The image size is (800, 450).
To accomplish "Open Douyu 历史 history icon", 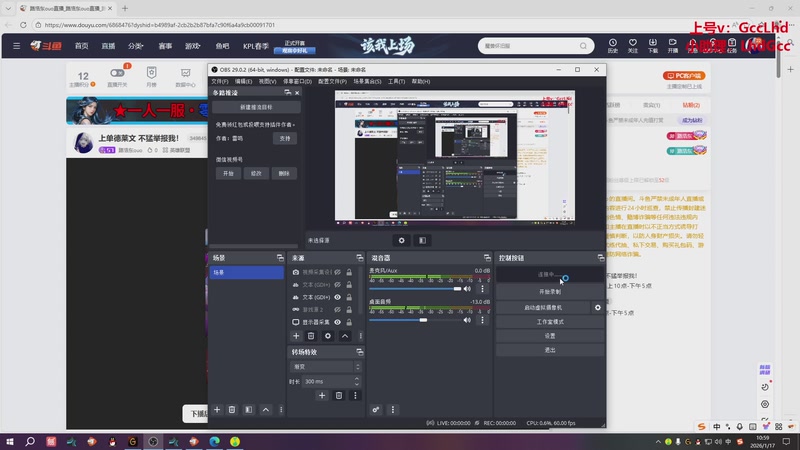I will coord(613,45).
